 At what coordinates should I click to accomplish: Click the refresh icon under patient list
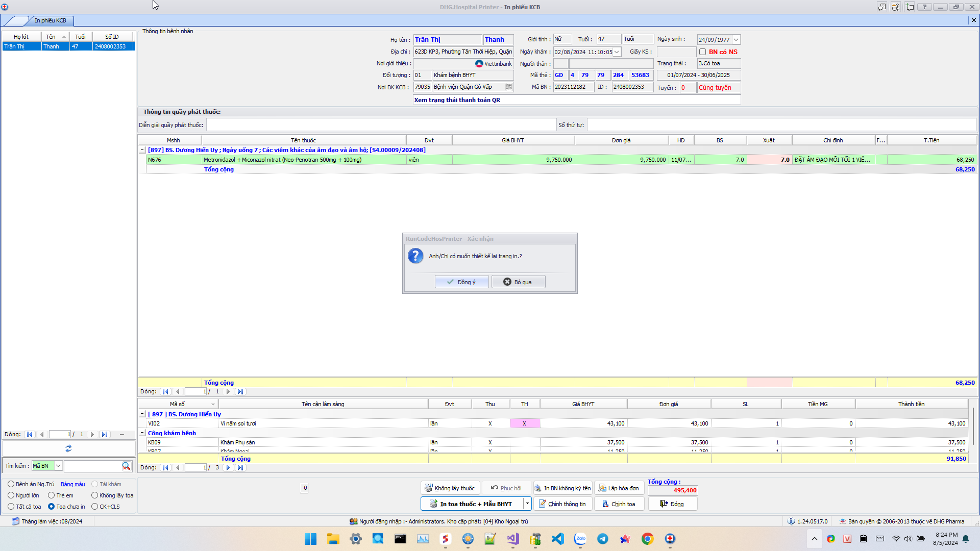pos(68,448)
